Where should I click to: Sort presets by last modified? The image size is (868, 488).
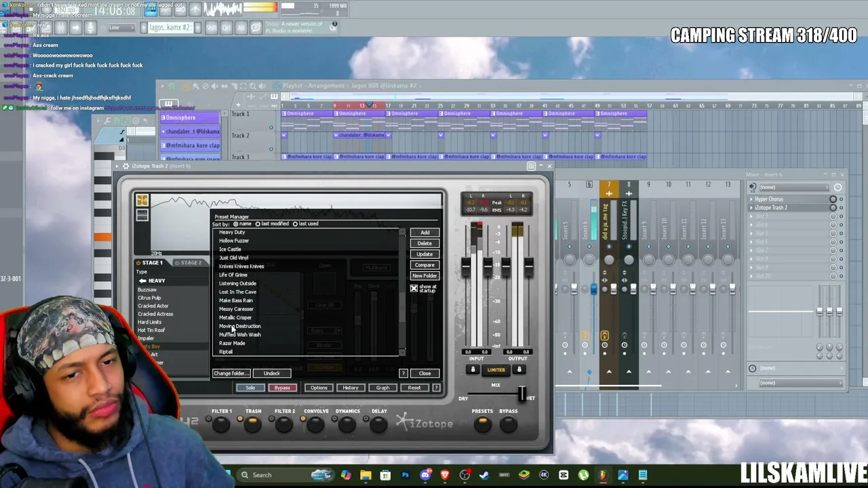tap(258, 224)
